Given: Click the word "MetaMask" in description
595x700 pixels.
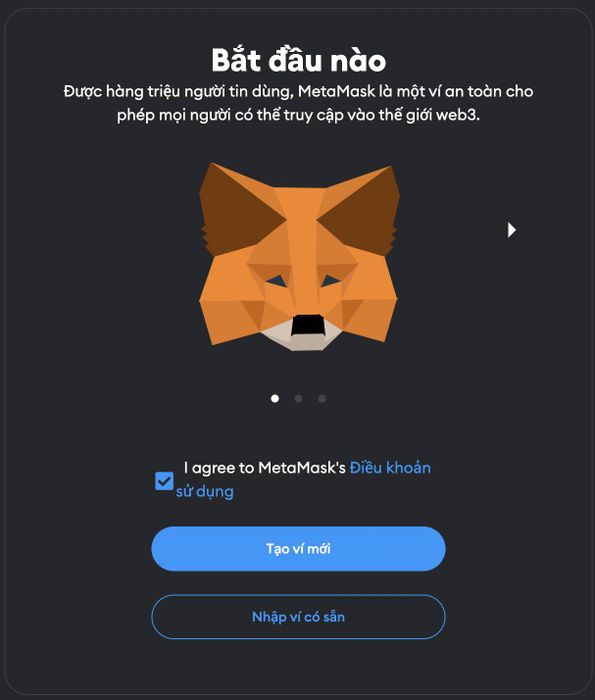Looking at the screenshot, I should [337, 91].
